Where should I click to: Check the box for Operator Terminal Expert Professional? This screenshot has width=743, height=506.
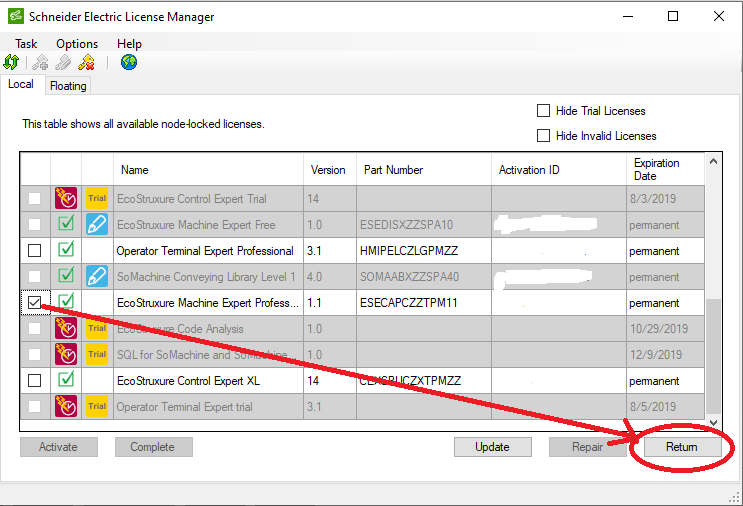[34, 250]
